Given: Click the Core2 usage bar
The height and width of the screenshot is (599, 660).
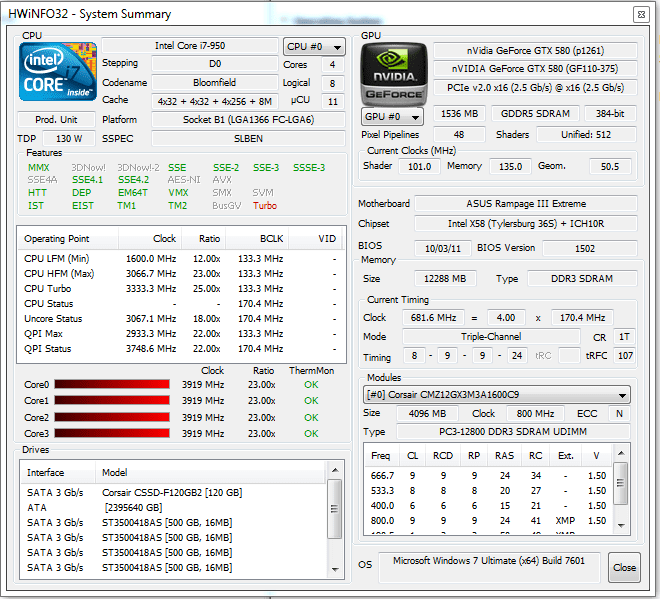Looking at the screenshot, I should [x=112, y=417].
